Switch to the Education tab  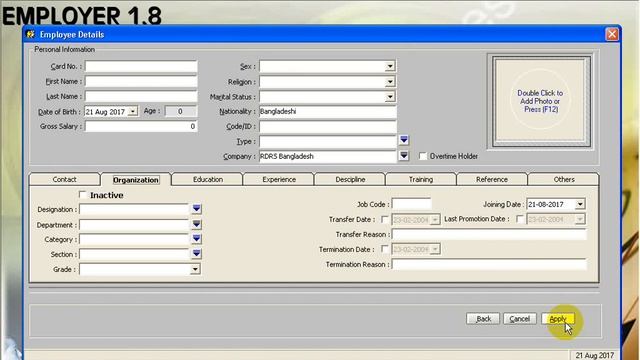(x=208, y=179)
